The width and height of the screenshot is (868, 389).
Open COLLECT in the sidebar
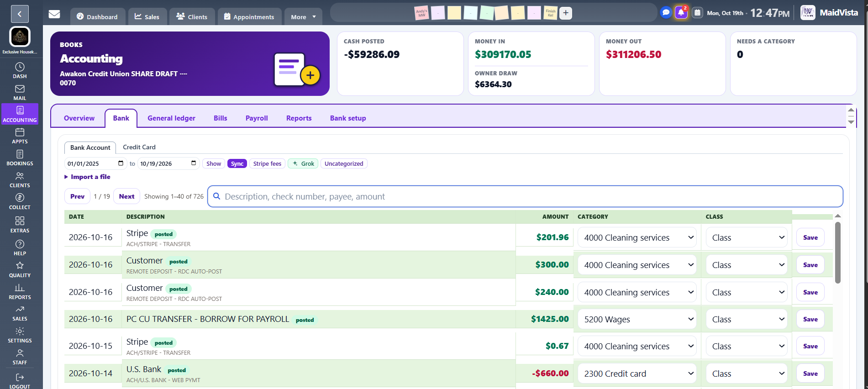tap(20, 201)
